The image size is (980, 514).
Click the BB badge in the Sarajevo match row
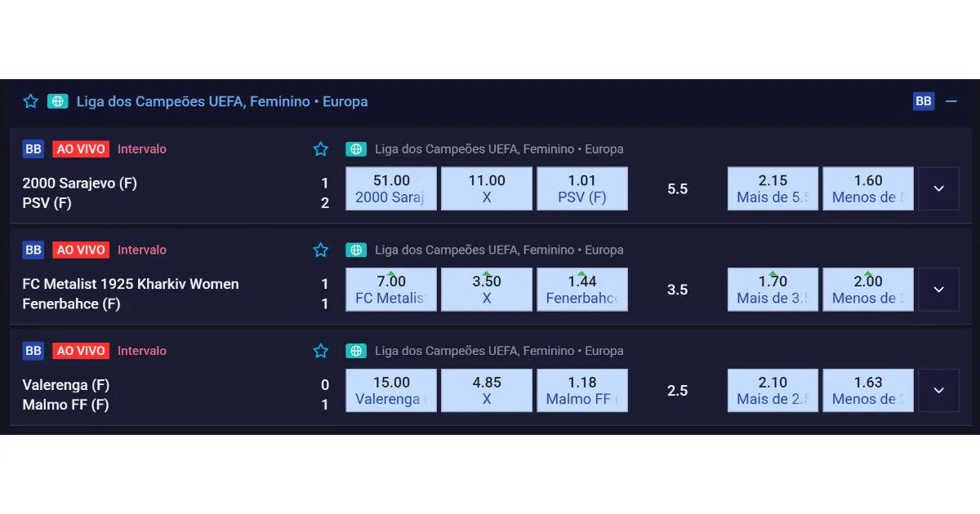33,149
